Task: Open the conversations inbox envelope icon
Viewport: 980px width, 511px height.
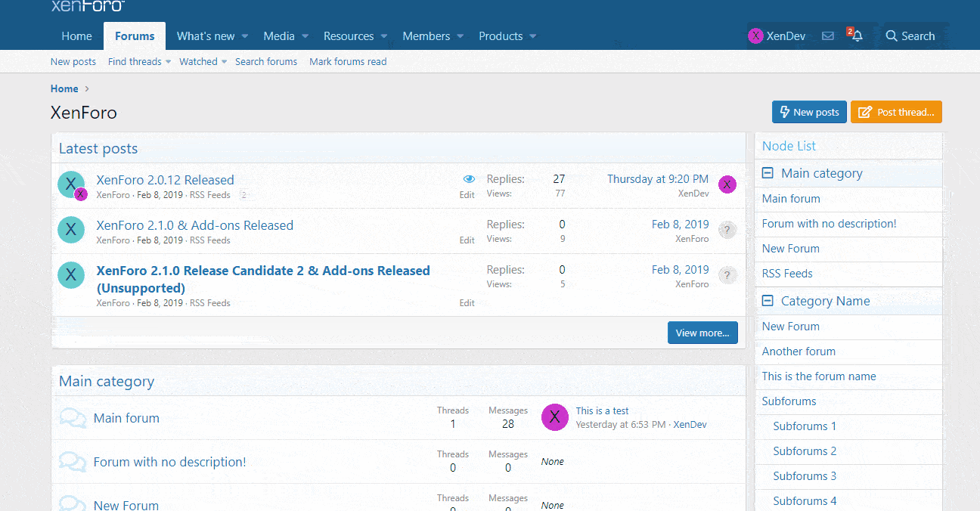Action: tap(828, 36)
